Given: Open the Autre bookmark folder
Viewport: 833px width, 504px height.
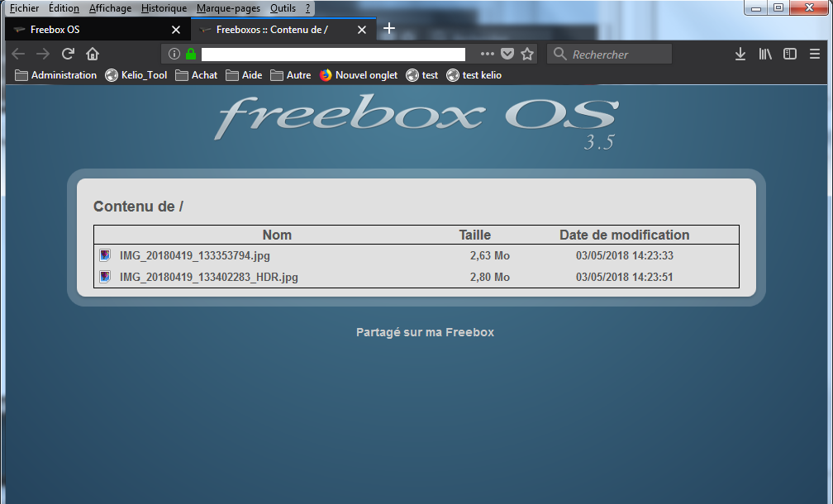Looking at the screenshot, I should click(290, 75).
